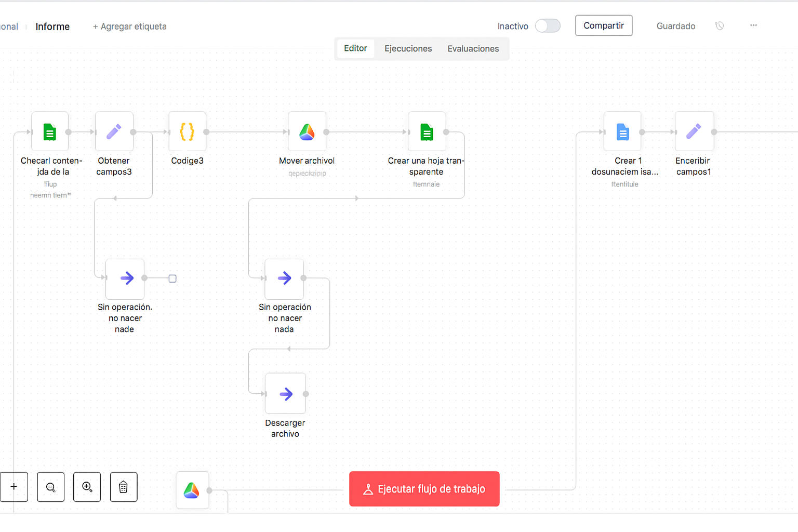Click the Mover archivol node label
798x532 pixels.
307,161
